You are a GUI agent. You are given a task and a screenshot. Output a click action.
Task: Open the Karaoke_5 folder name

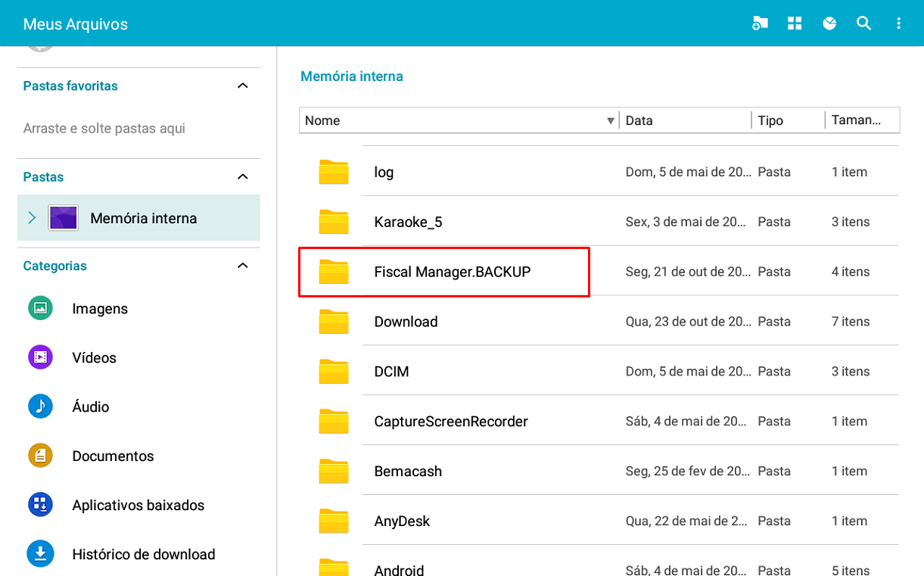[x=408, y=222]
